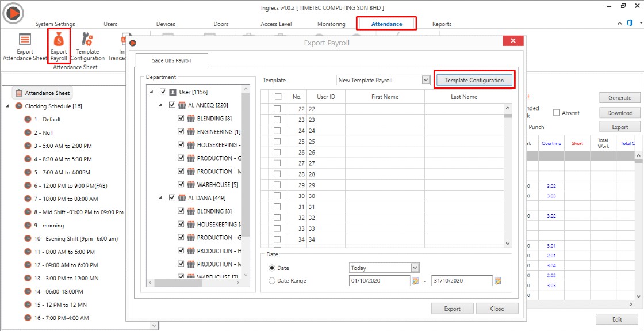Click the Export button under Download
The height and width of the screenshot is (331, 644).
(620, 127)
